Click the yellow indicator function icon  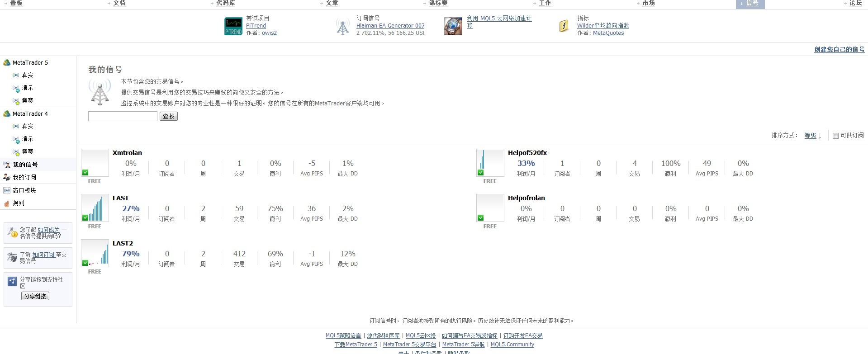[x=564, y=26]
